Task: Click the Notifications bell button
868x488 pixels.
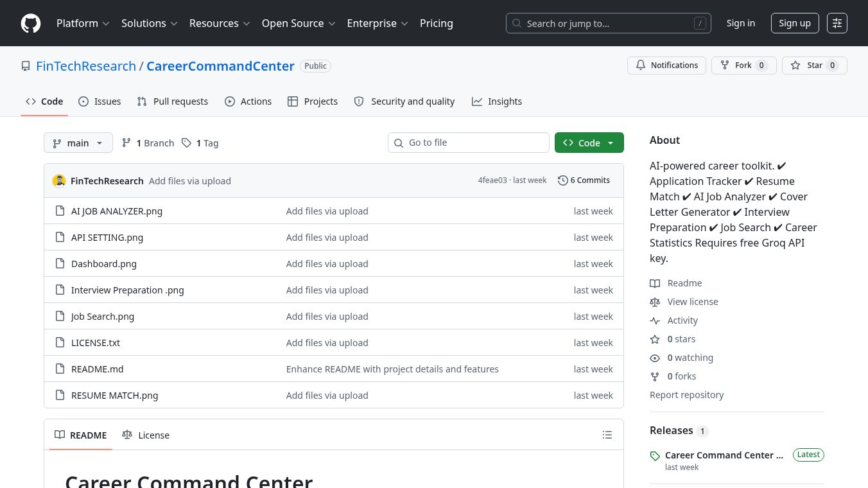Action: coord(666,65)
